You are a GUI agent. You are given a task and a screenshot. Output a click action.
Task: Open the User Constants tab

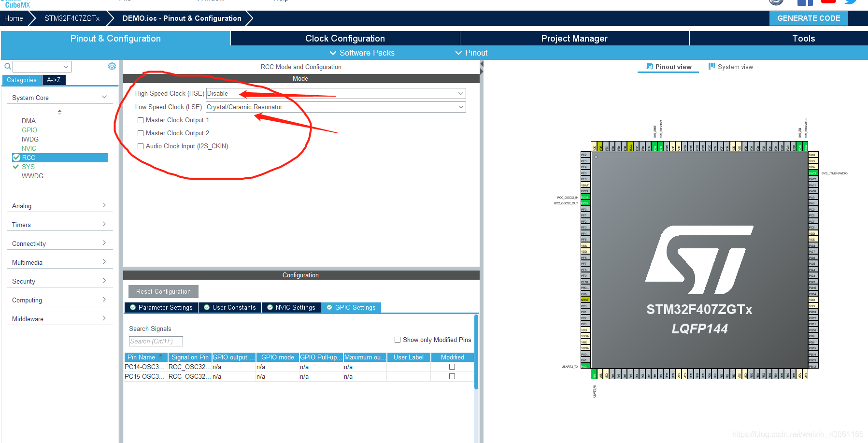[230, 307]
